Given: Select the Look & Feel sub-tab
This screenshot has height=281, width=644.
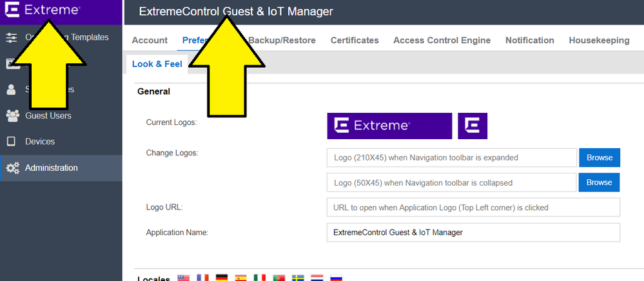Looking at the screenshot, I should click(157, 64).
